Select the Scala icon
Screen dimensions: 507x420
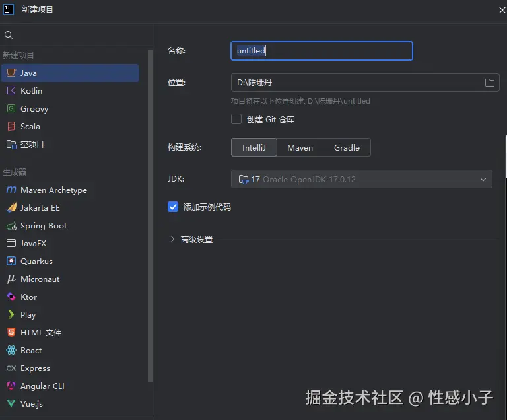pyautogui.click(x=11, y=126)
